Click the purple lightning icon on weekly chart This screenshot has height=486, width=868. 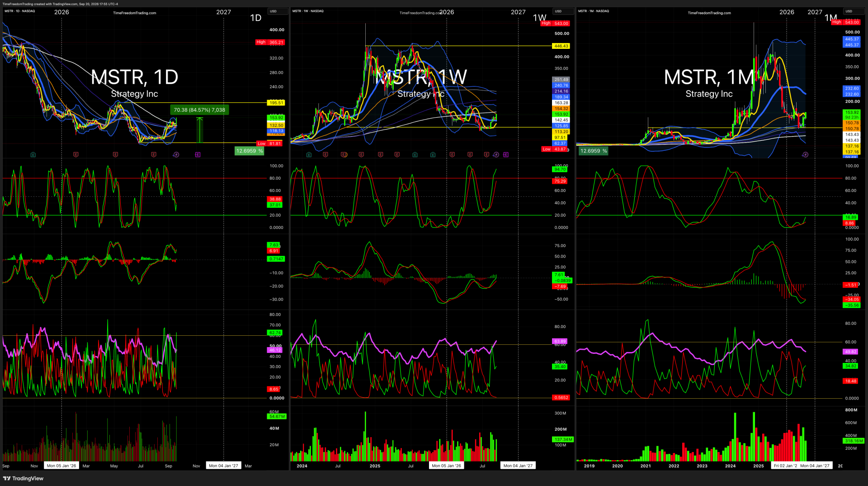click(496, 155)
